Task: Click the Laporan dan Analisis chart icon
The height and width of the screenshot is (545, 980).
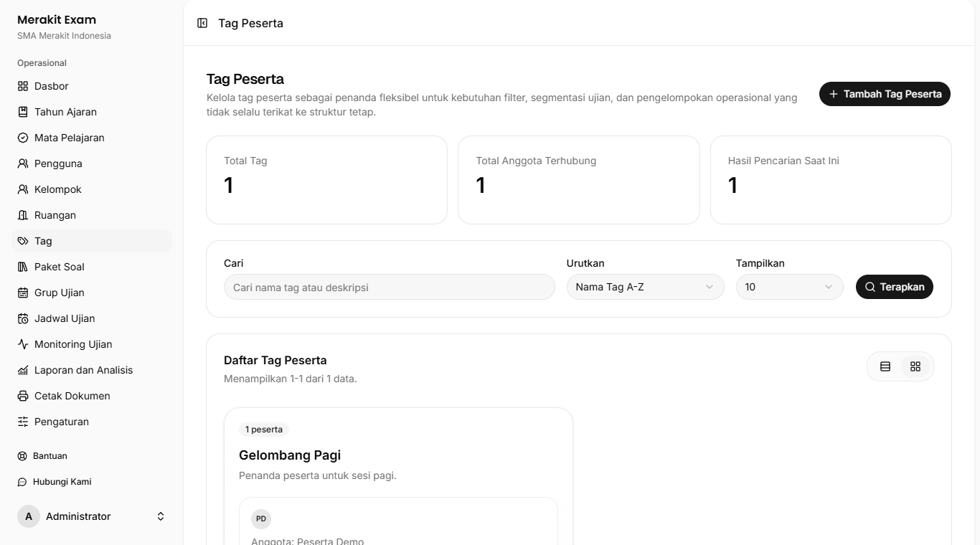Action: 23,370
